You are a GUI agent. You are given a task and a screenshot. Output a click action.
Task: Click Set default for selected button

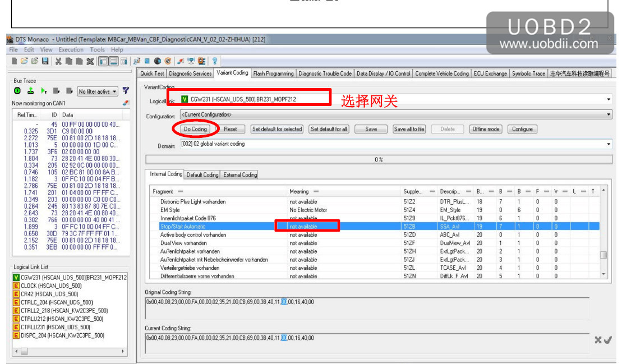point(277,129)
